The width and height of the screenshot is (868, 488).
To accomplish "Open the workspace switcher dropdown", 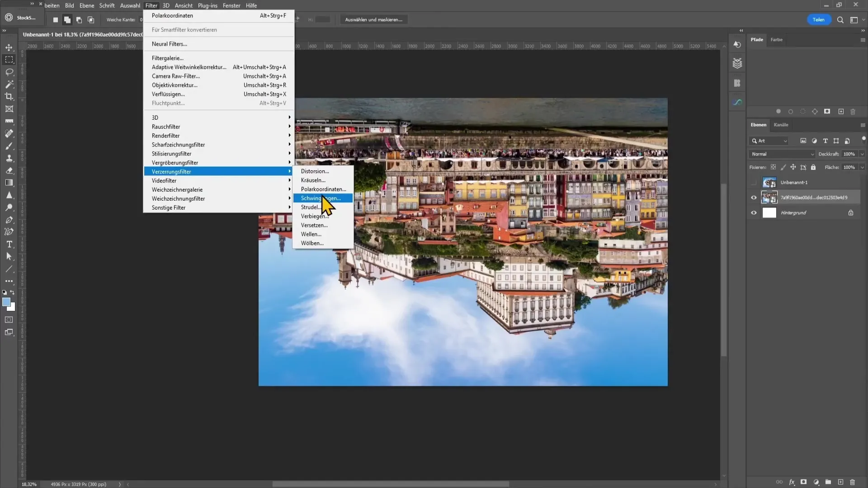I will 857,20.
